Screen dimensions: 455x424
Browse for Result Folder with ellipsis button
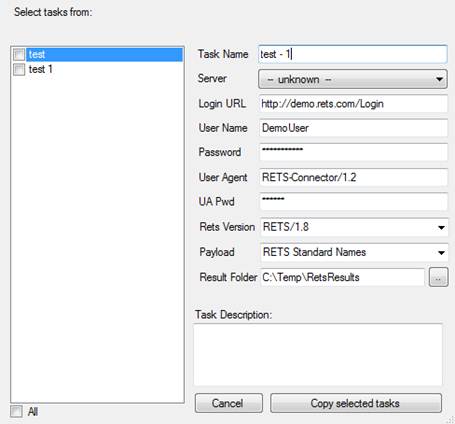pos(438,277)
